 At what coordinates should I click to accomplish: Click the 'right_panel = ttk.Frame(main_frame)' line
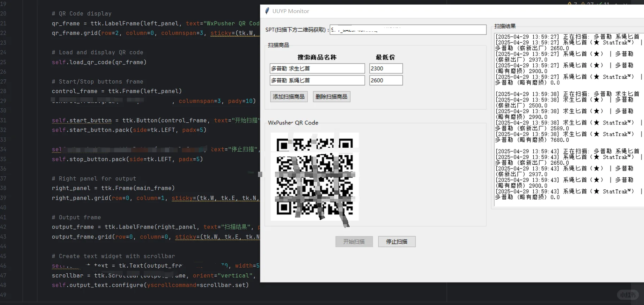coord(113,188)
